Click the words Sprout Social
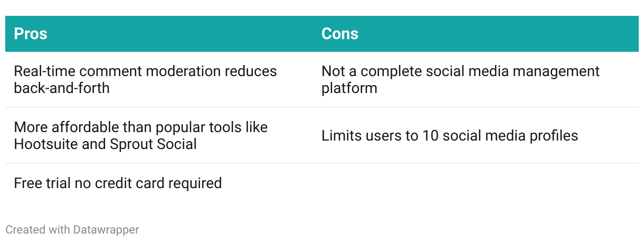 (x=153, y=144)
